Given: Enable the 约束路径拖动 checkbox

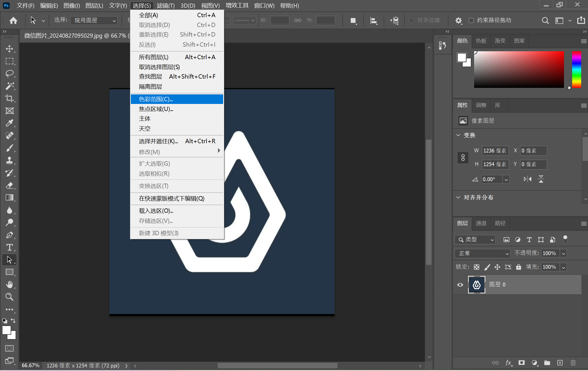Looking at the screenshot, I should click(471, 20).
